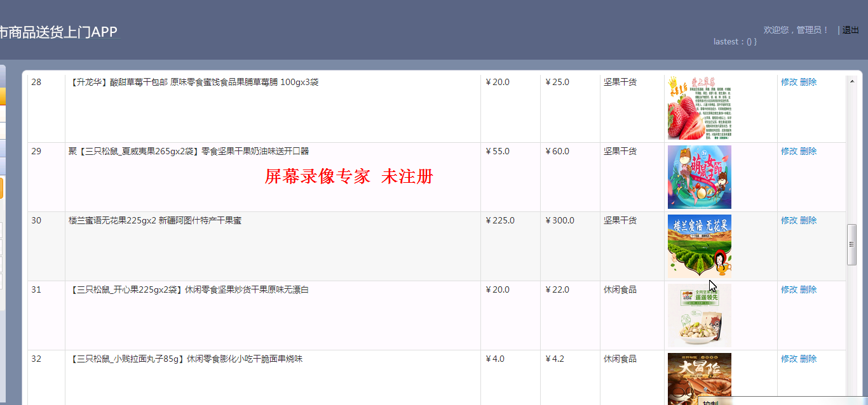Click the 坚果干货 category in row 28
The width and height of the screenshot is (868, 405).
click(x=620, y=82)
